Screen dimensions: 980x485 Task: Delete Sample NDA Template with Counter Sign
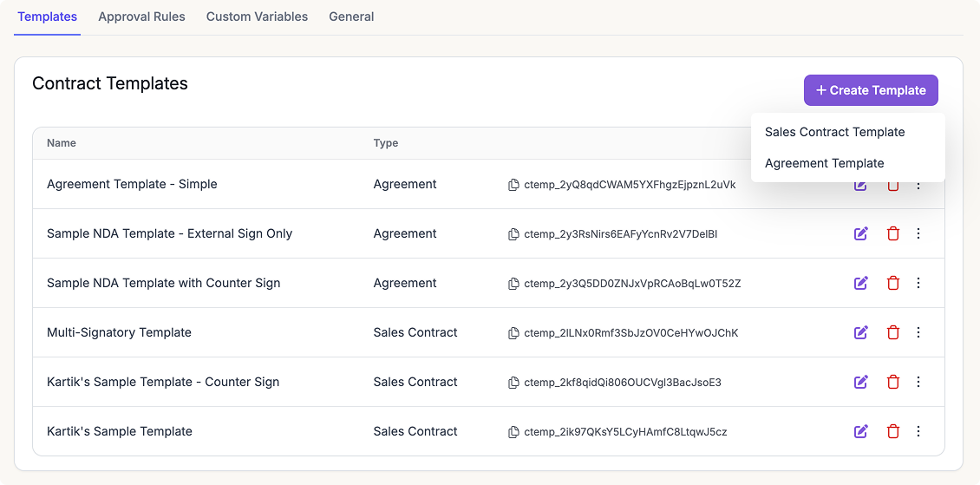point(892,283)
